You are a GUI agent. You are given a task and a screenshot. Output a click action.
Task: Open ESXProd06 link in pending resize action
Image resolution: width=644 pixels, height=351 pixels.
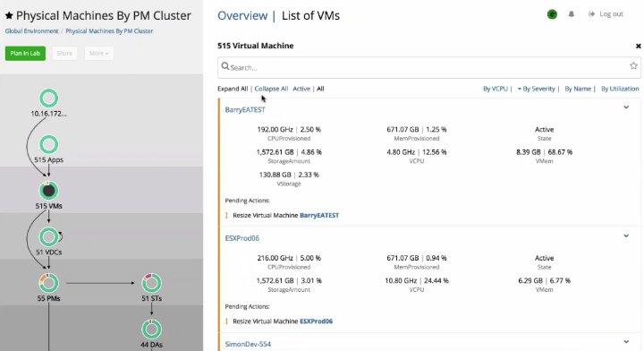[x=317, y=321]
